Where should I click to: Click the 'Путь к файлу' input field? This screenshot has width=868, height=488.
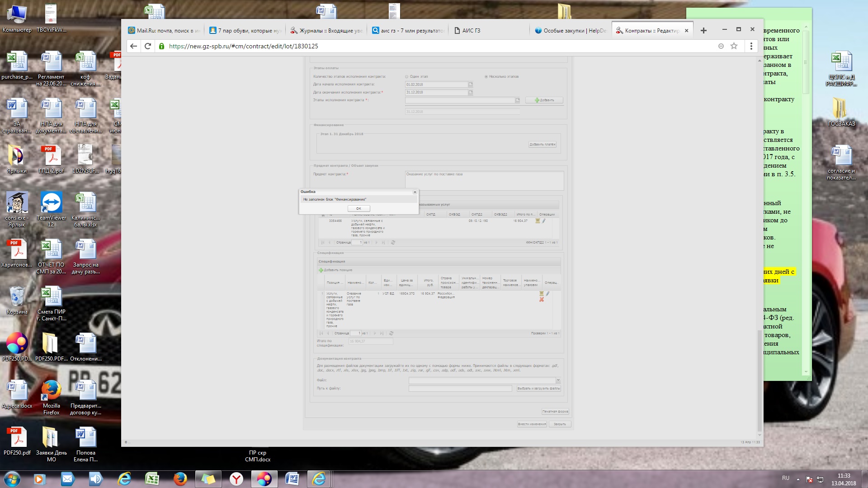pyautogui.click(x=460, y=389)
